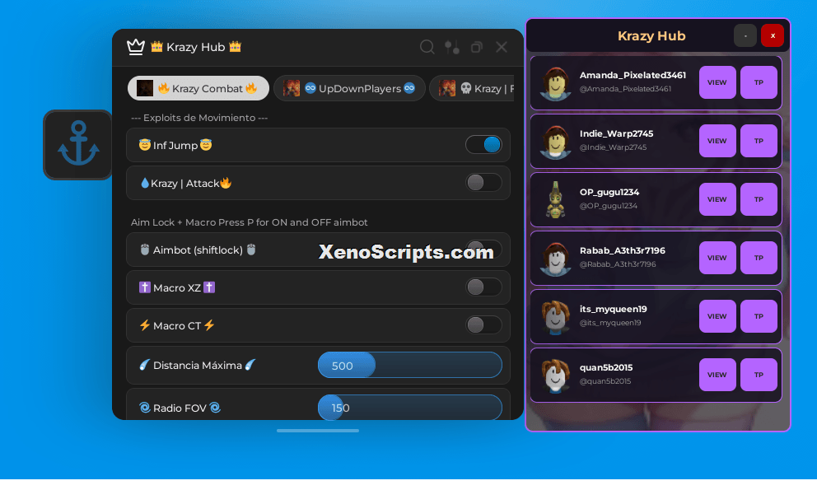Switch to the UpDownPlayers tab
This screenshot has width=817, height=504.
click(349, 89)
